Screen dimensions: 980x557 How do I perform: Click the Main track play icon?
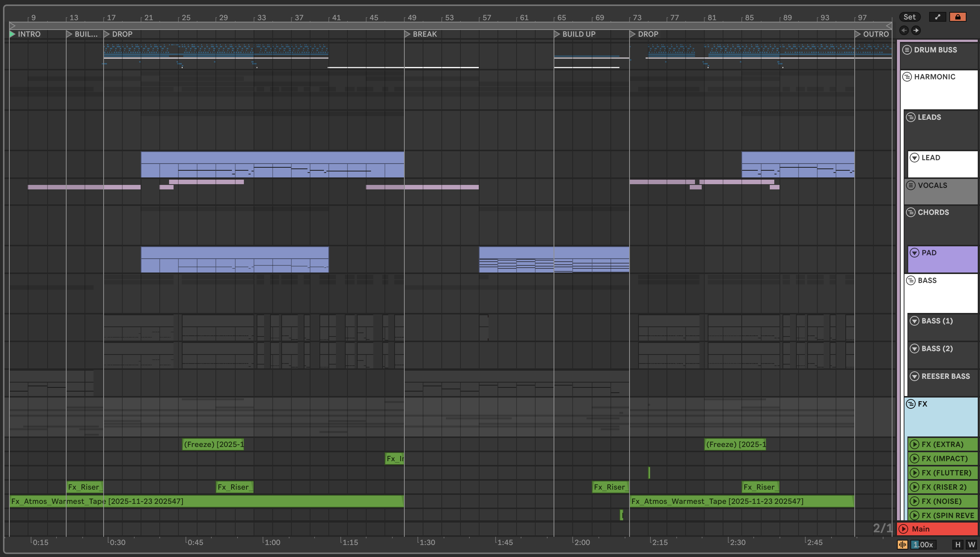(904, 529)
